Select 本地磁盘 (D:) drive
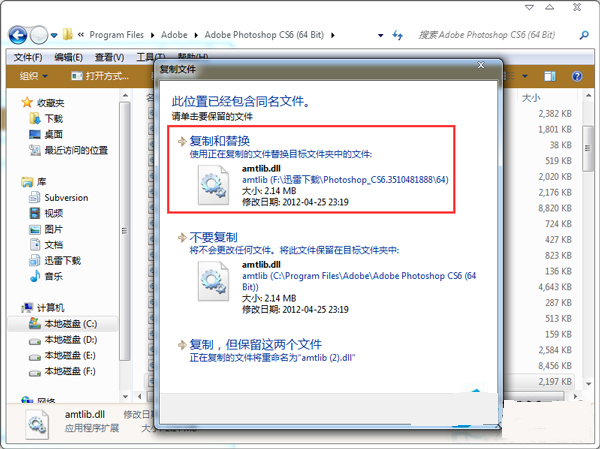The image size is (600, 449). [70, 340]
